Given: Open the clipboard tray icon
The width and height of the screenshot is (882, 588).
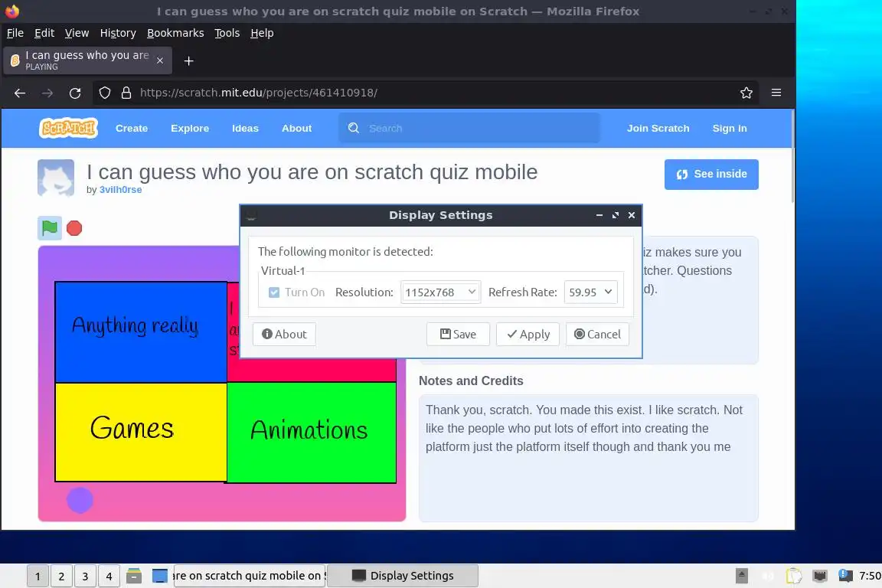Looking at the screenshot, I should point(794,576).
